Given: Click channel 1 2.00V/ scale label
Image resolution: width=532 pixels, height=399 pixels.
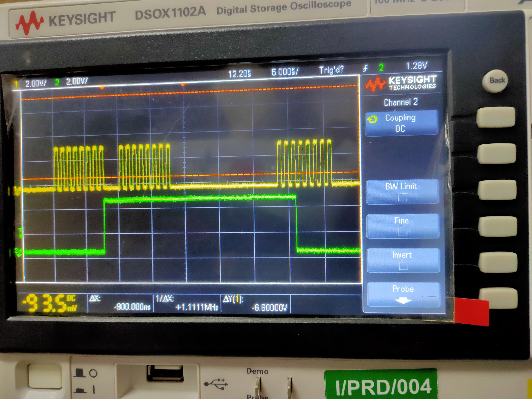Looking at the screenshot, I should 36,83.
